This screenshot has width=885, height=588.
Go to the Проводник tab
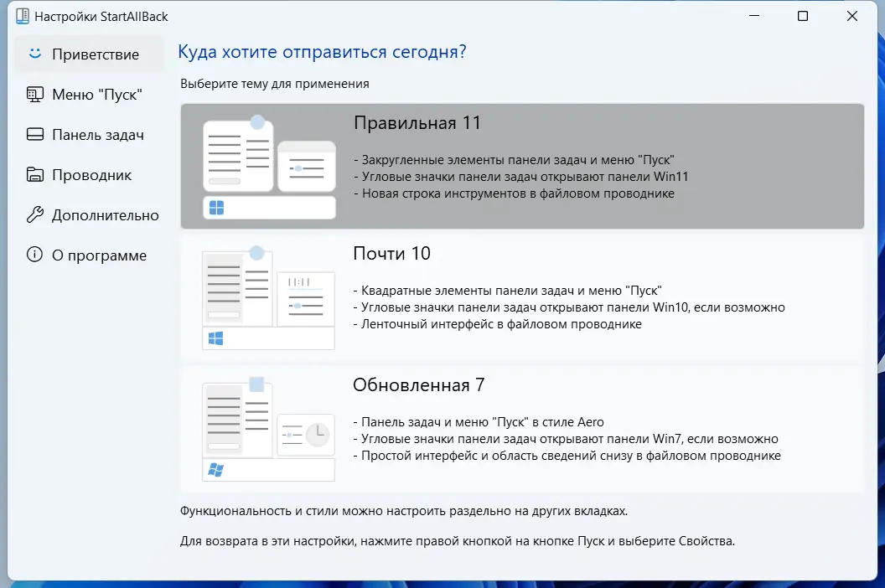[x=89, y=175]
